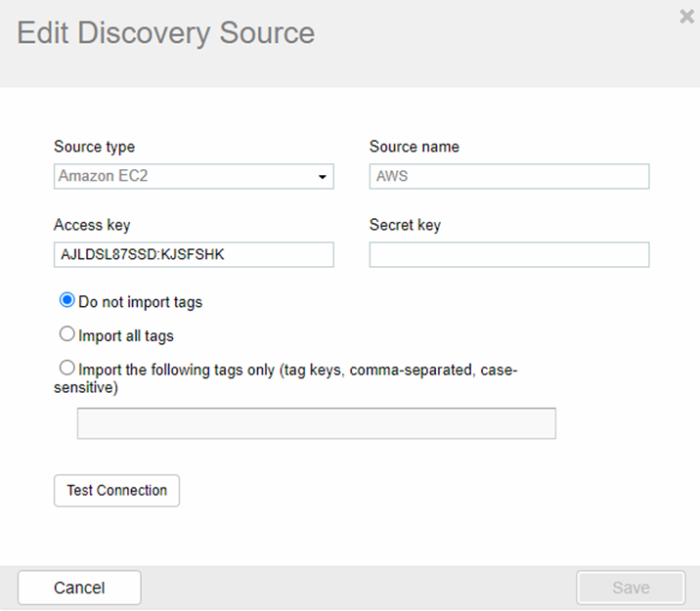Choose the Import all tags radio button
The image size is (700, 611).
67,334
